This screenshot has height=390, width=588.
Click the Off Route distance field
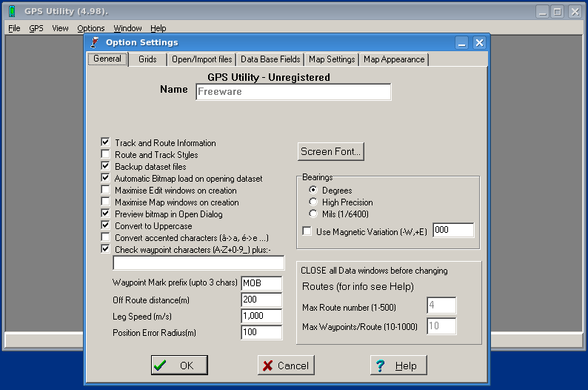click(261, 300)
